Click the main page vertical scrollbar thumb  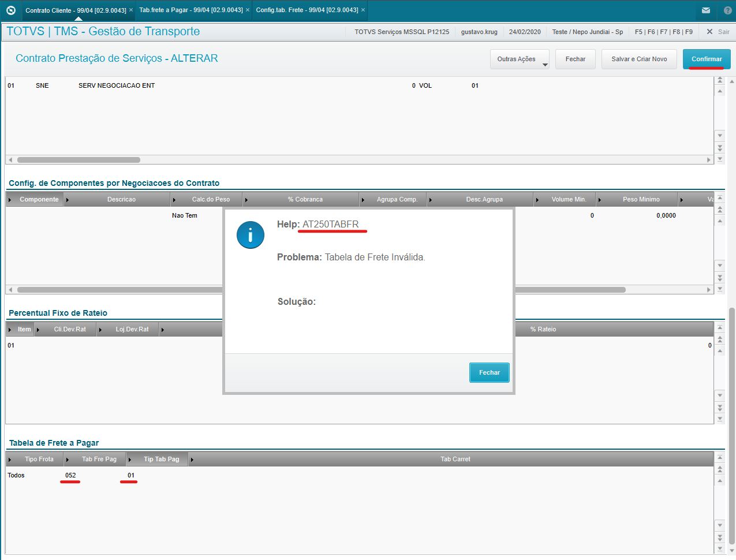pyautogui.click(x=732, y=426)
